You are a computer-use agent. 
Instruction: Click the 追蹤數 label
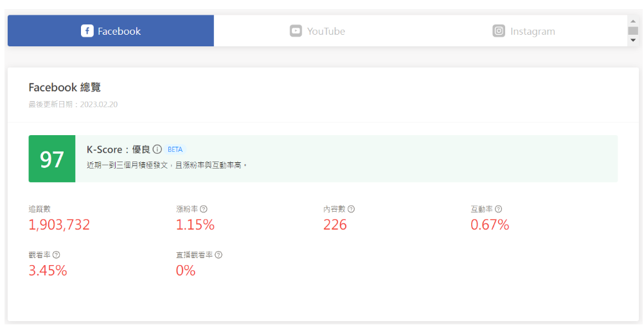39,209
